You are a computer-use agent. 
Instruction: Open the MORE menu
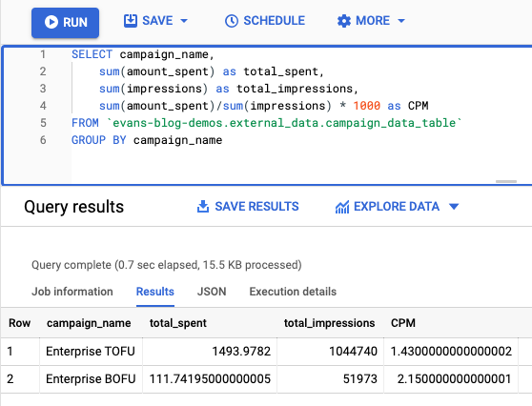click(x=371, y=21)
